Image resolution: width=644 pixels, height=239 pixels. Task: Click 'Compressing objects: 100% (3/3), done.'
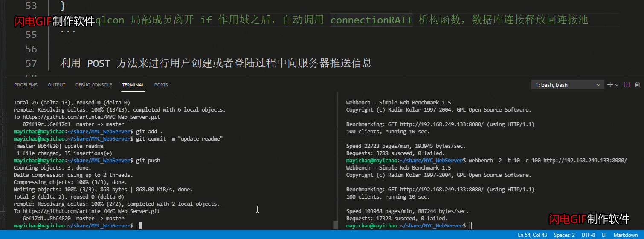coord(71,182)
